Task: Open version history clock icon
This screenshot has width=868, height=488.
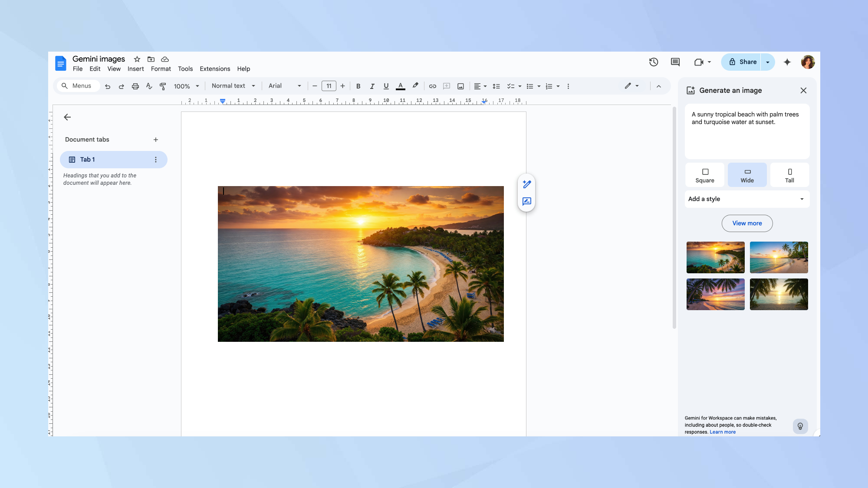Action: tap(654, 62)
